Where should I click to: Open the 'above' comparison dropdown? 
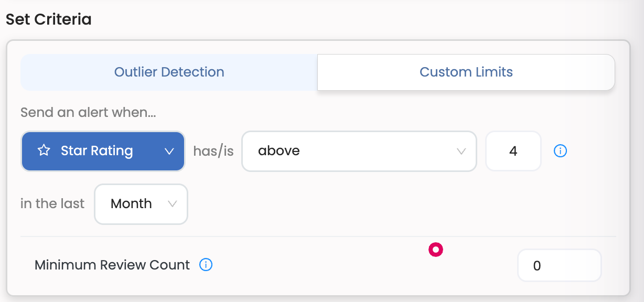(x=359, y=151)
